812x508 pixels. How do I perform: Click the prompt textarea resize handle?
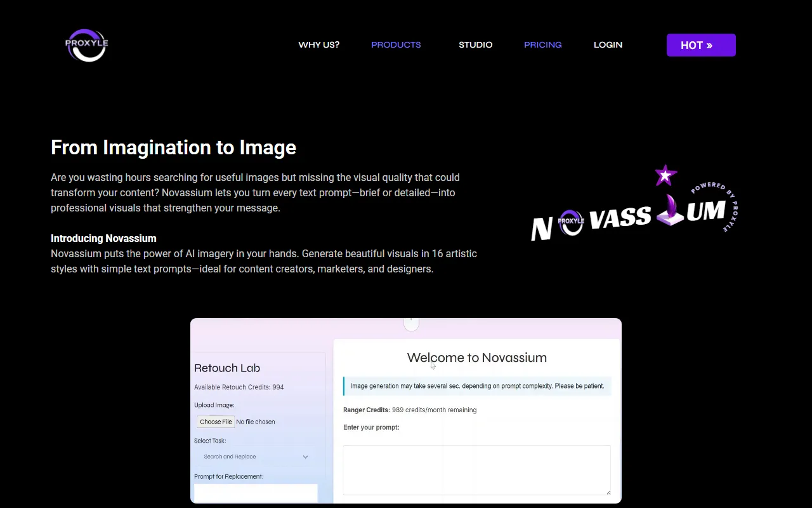click(608, 491)
